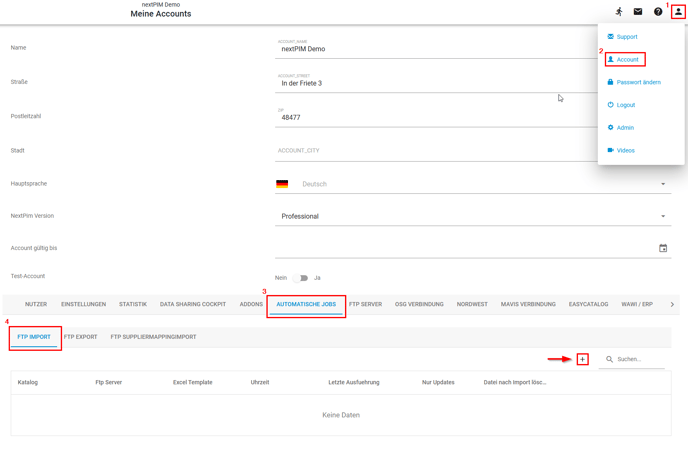Sort by the Nur Updates column header
Image resolution: width=688 pixels, height=450 pixels.
tap(438, 382)
